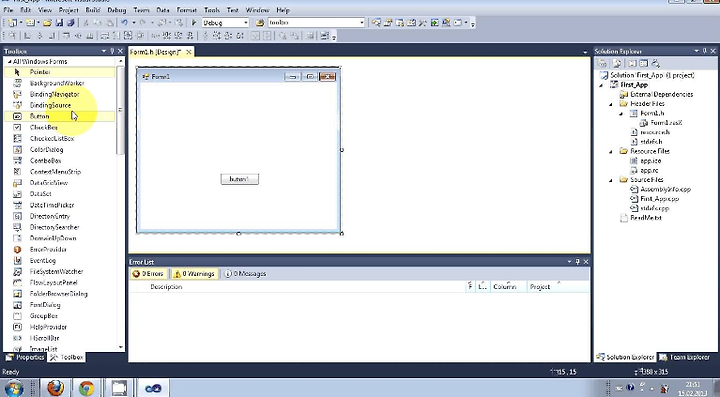Open the File menu
The height and width of the screenshot is (397, 720).
8,10
